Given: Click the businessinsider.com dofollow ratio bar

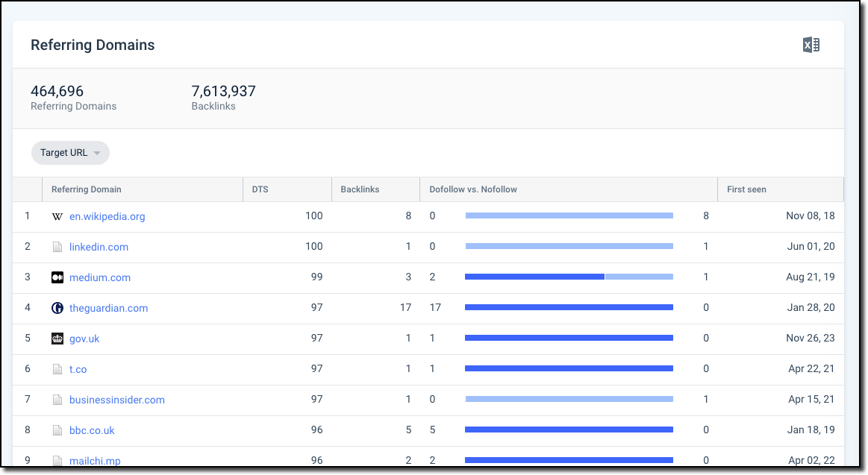Looking at the screenshot, I should [x=569, y=399].
